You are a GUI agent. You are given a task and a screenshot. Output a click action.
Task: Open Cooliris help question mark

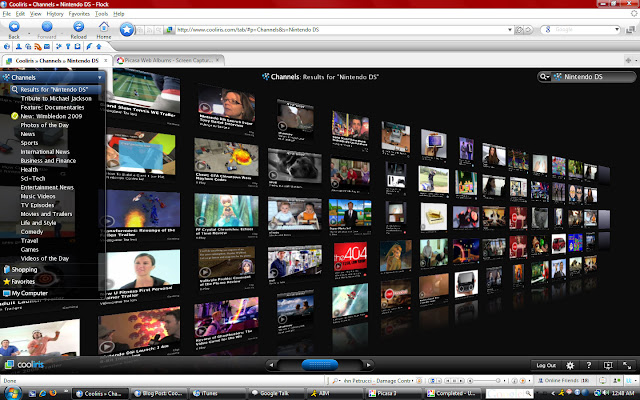(x=589, y=365)
